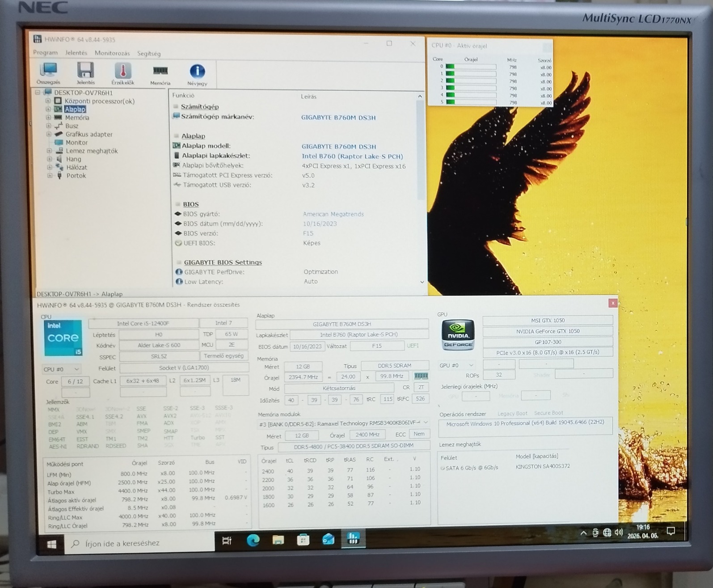
Task: Click the taskbar search box
Action: [139, 543]
